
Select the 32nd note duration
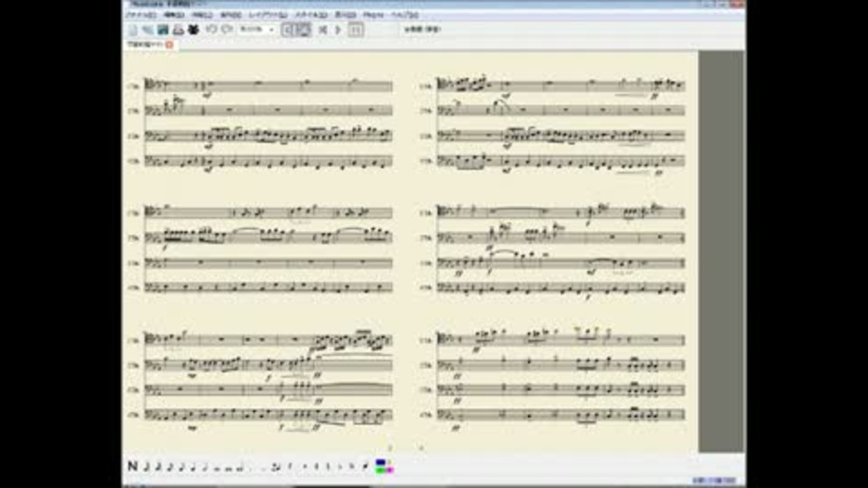click(x=157, y=467)
